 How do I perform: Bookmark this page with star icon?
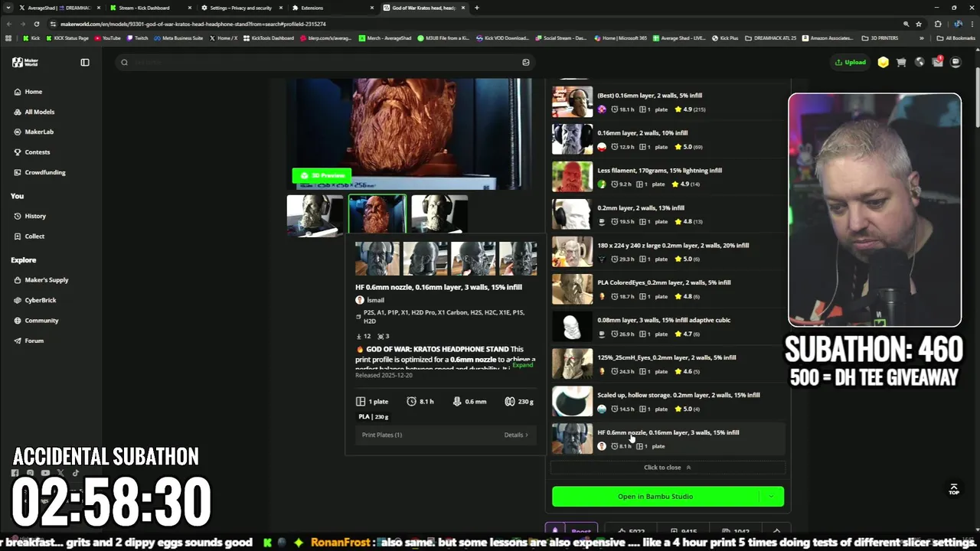click(919, 24)
